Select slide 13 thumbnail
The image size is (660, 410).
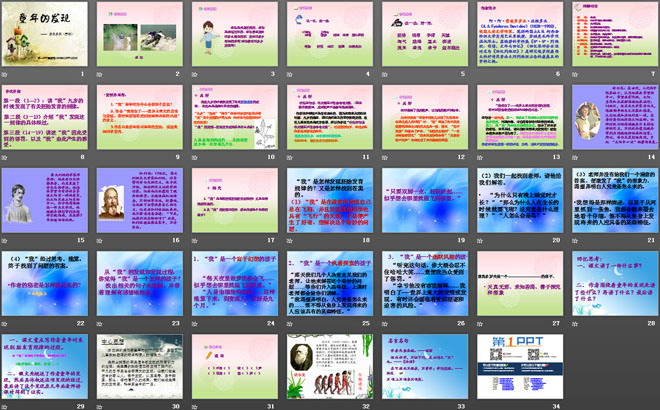tap(520, 117)
